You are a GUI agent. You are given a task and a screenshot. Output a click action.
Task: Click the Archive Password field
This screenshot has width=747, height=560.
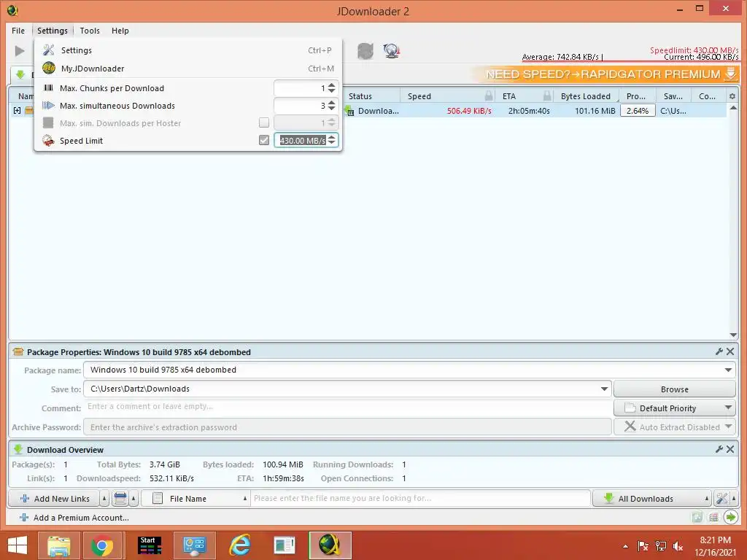348,427
